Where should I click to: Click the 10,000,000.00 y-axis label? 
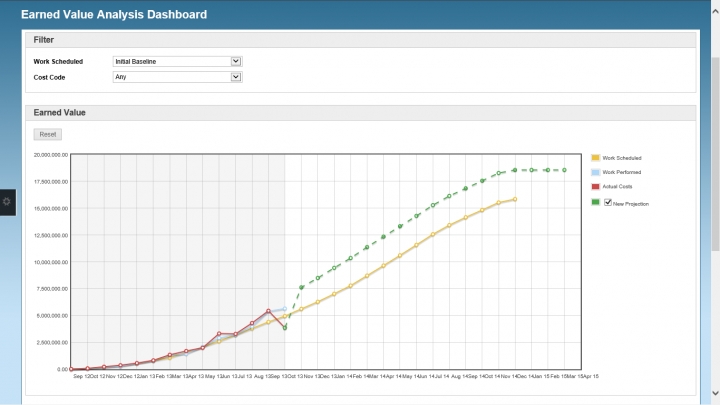pyautogui.click(x=51, y=262)
